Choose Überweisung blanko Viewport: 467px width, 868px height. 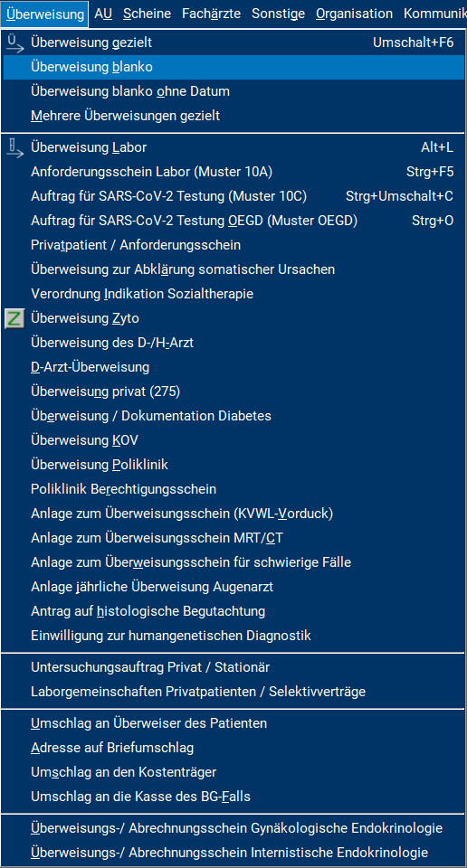[x=233, y=68]
